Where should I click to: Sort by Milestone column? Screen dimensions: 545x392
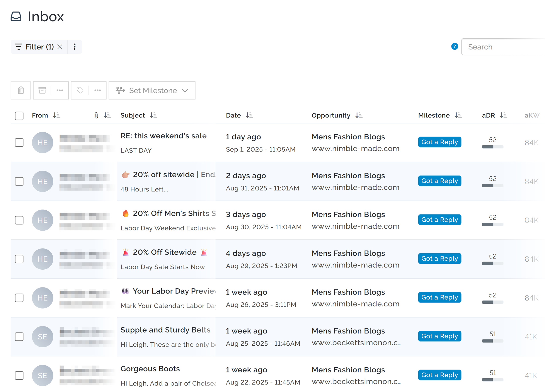click(458, 115)
